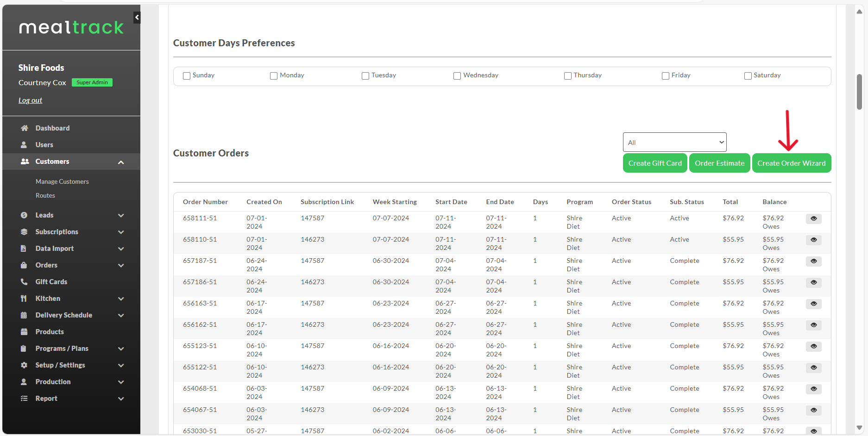The image size is (868, 436).
Task: View order 658110-51 via eye icon
Action: pyautogui.click(x=814, y=240)
